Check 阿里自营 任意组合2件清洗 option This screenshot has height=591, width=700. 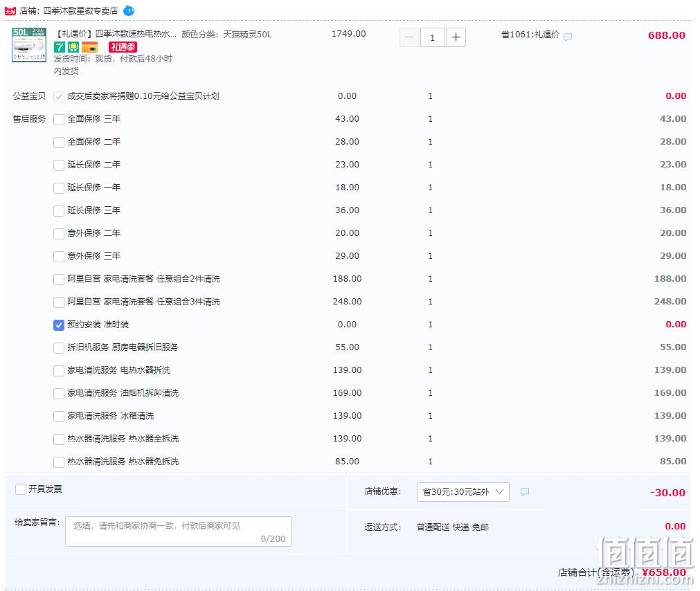pyautogui.click(x=58, y=279)
